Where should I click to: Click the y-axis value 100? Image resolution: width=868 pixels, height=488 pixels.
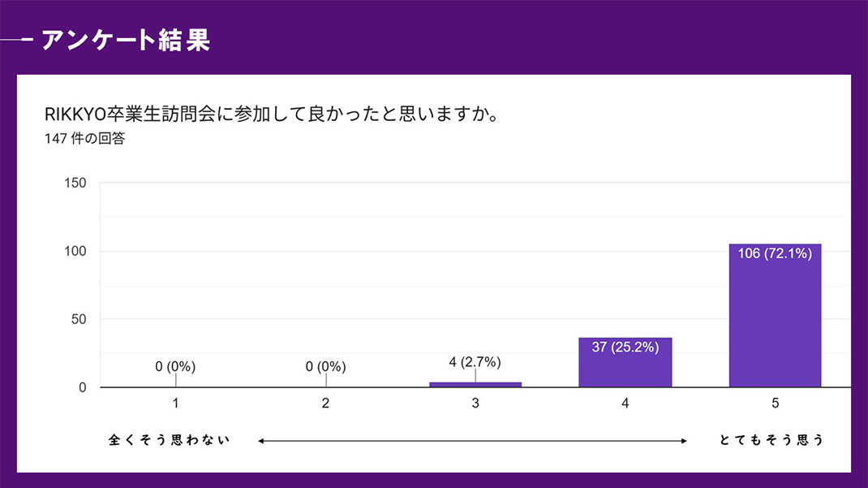point(75,251)
